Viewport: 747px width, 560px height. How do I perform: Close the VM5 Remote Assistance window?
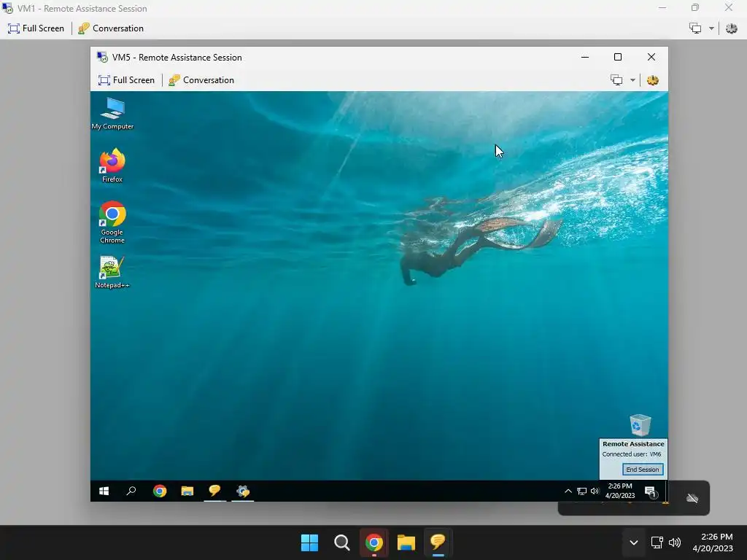pyautogui.click(x=651, y=57)
